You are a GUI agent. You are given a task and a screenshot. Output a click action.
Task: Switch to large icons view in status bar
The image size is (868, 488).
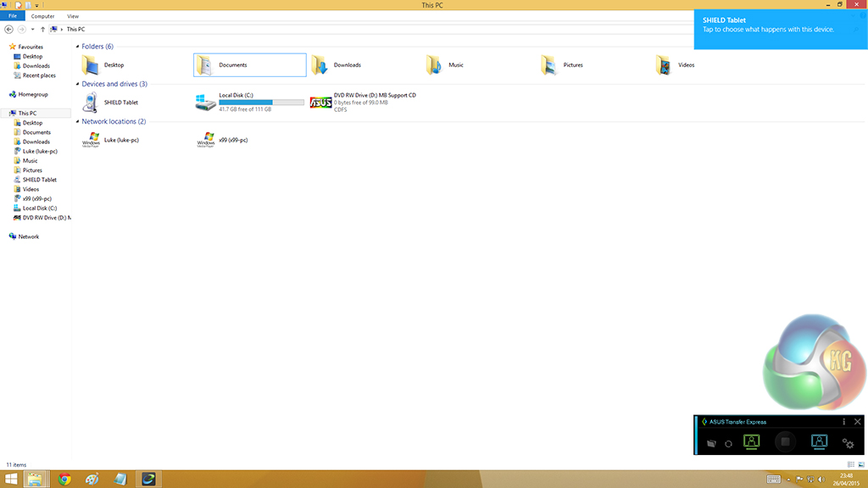coord(861,465)
